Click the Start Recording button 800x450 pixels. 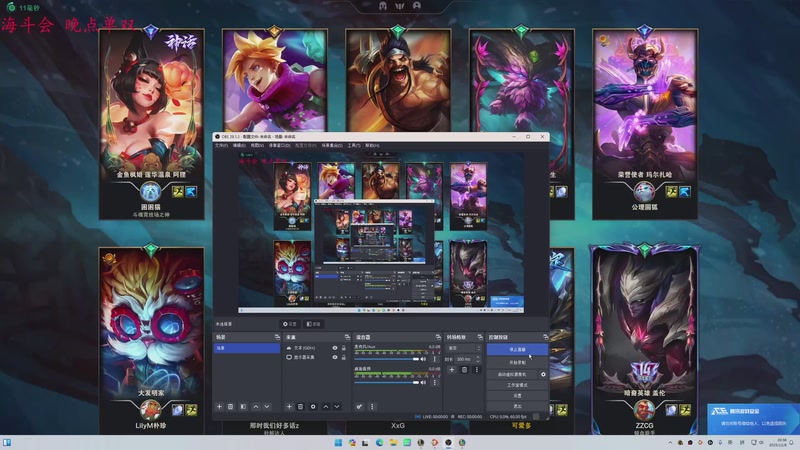[x=517, y=362]
